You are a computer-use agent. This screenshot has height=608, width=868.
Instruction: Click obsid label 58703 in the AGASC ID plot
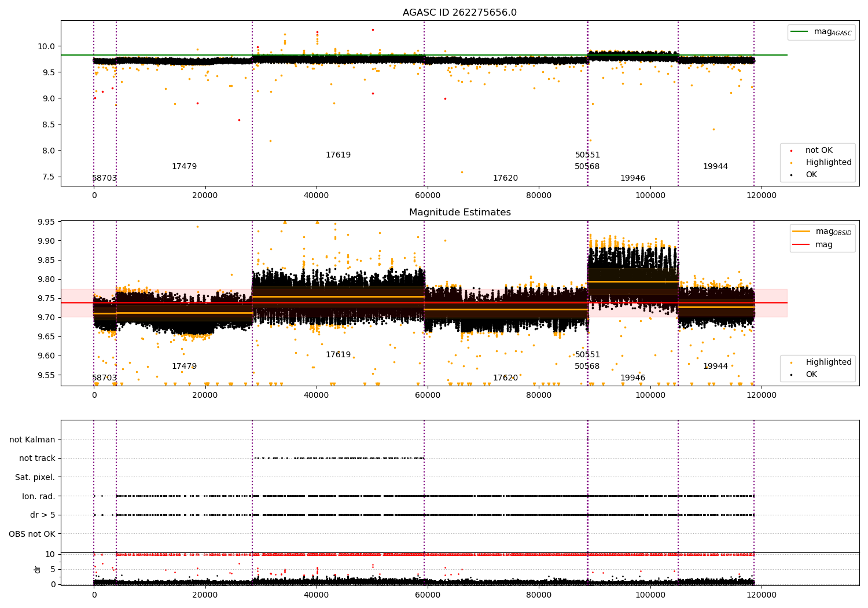[x=105, y=178]
